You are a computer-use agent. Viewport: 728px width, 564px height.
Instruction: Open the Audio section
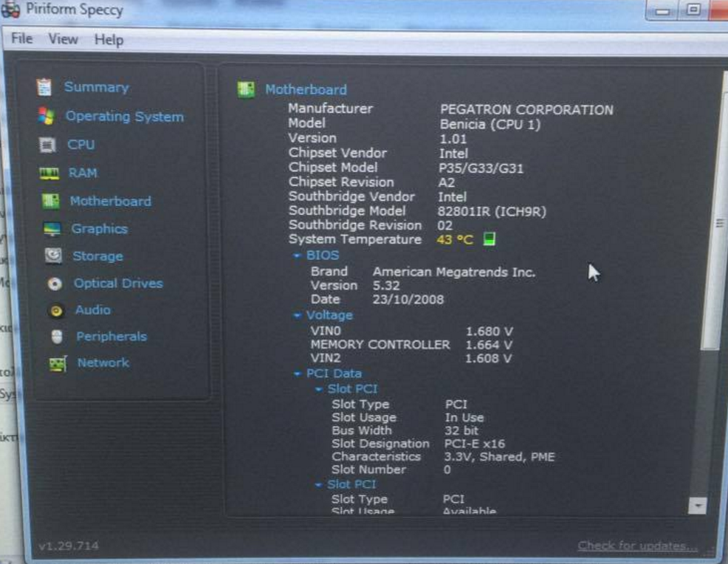(93, 310)
